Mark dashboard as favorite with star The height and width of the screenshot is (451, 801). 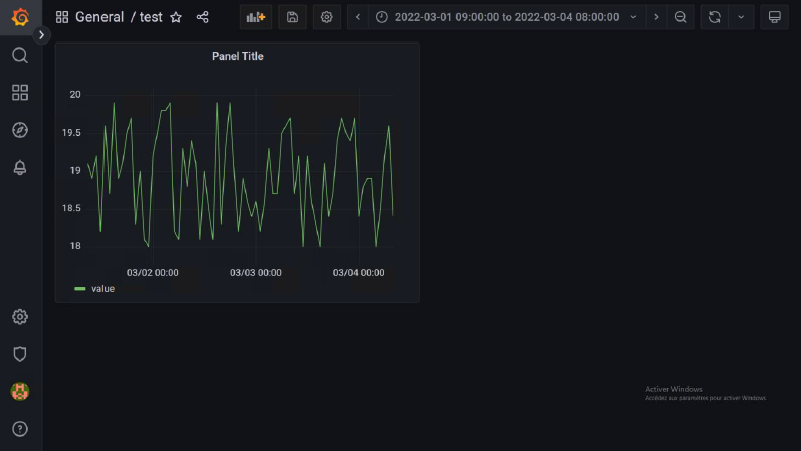176,17
